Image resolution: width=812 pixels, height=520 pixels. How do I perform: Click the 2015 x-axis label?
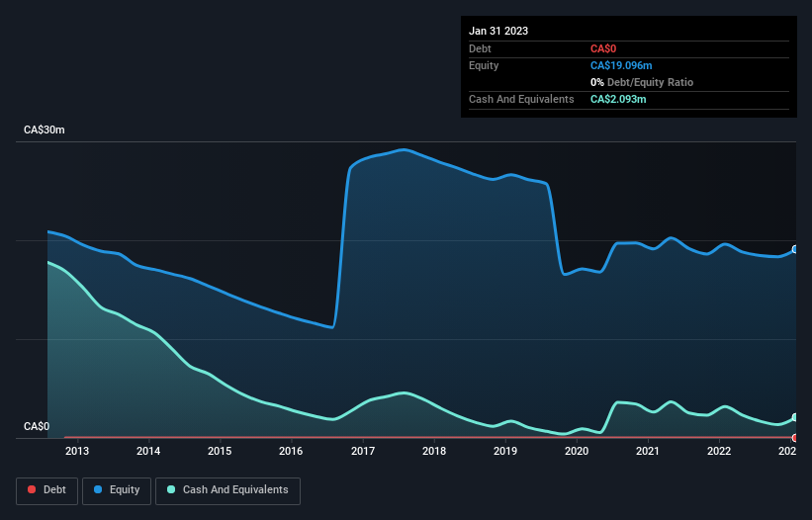tap(220, 451)
